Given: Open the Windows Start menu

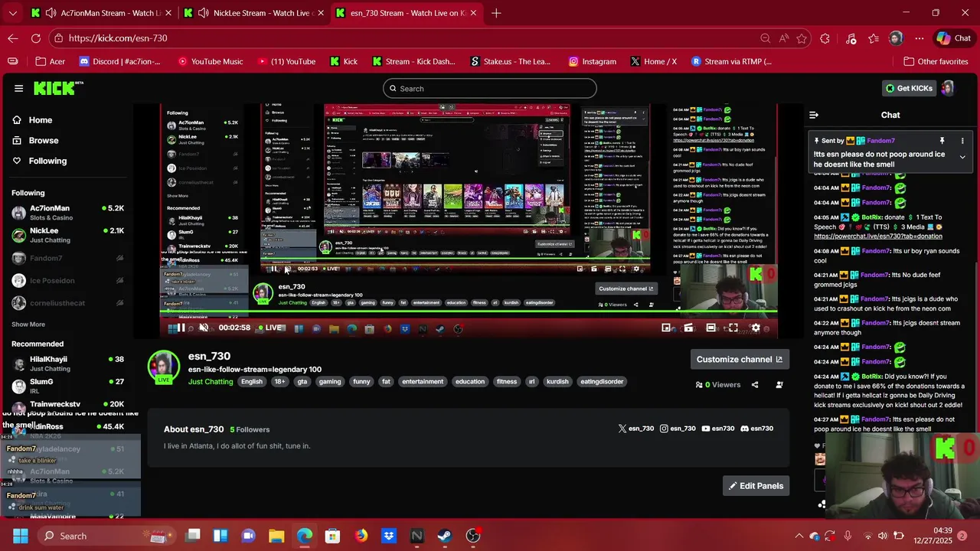Looking at the screenshot, I should pyautogui.click(x=20, y=536).
